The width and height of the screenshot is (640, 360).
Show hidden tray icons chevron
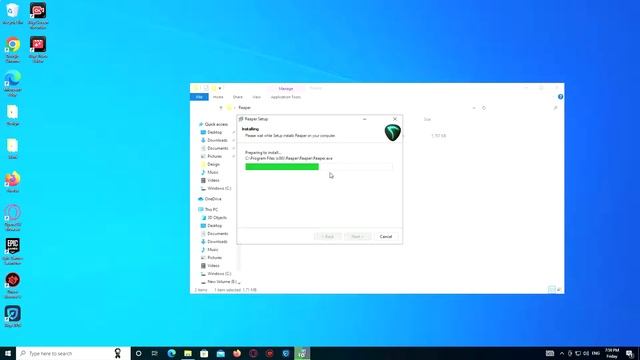tap(562, 353)
